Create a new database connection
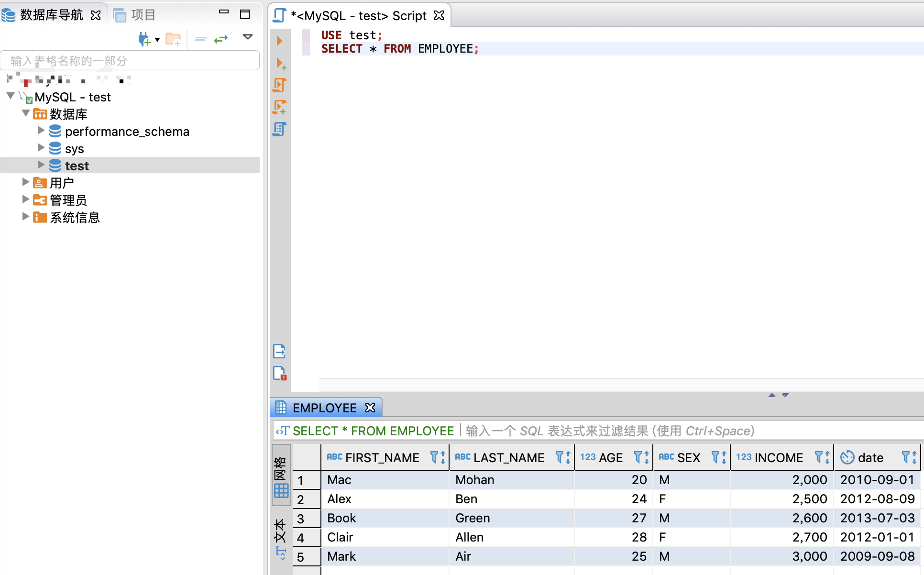Viewport: 924px width, 575px height. [x=145, y=39]
